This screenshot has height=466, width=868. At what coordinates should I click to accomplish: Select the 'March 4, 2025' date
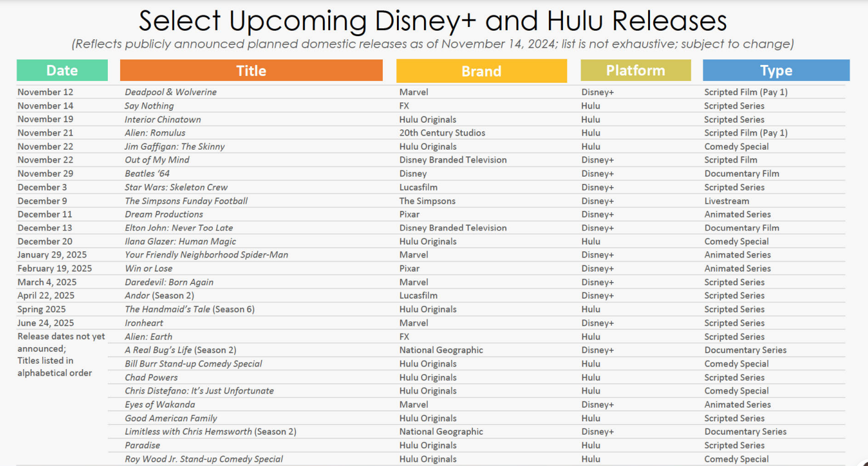(47, 282)
